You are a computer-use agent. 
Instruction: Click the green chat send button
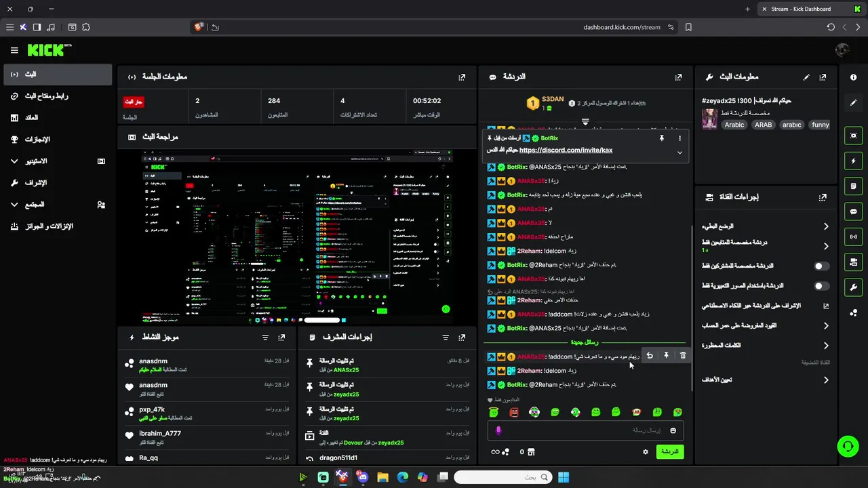tap(670, 451)
